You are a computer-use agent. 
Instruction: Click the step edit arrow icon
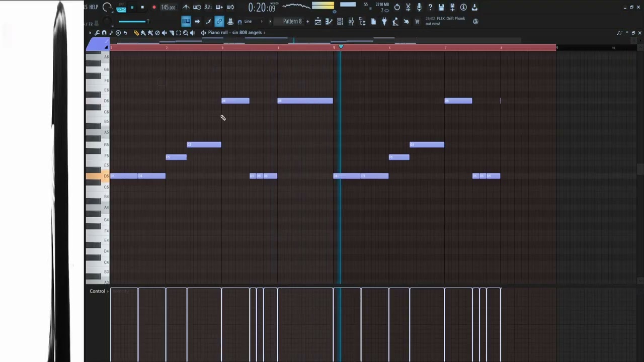tap(197, 21)
